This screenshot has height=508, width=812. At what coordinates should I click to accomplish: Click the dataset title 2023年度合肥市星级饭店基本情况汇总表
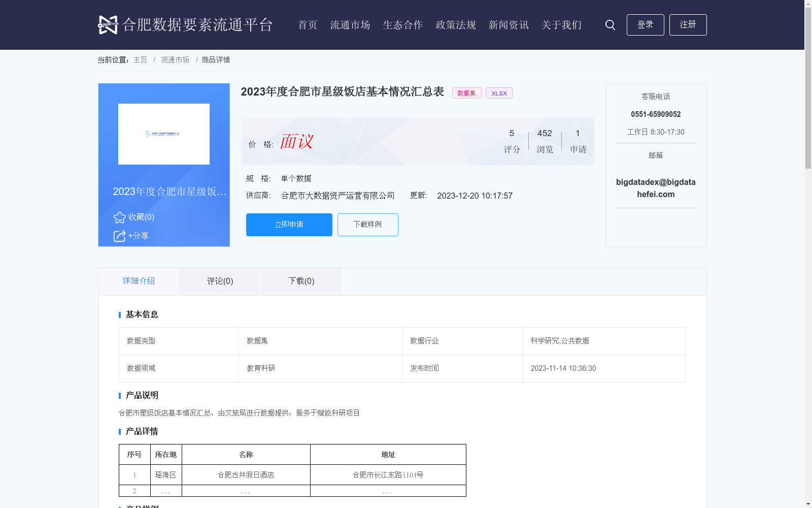pos(343,92)
